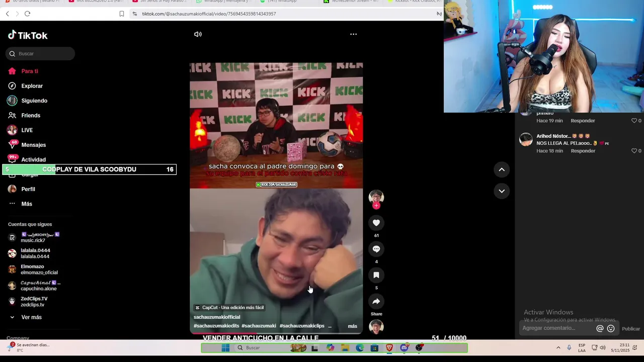Open the music.rick7 followed account

pyautogui.click(x=34, y=237)
